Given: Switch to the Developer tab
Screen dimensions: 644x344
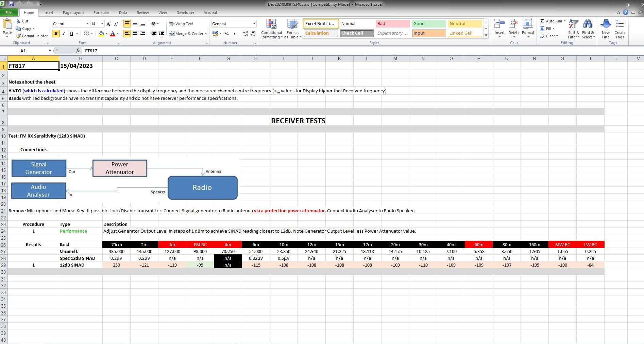Looking at the screenshot, I should point(185,13).
